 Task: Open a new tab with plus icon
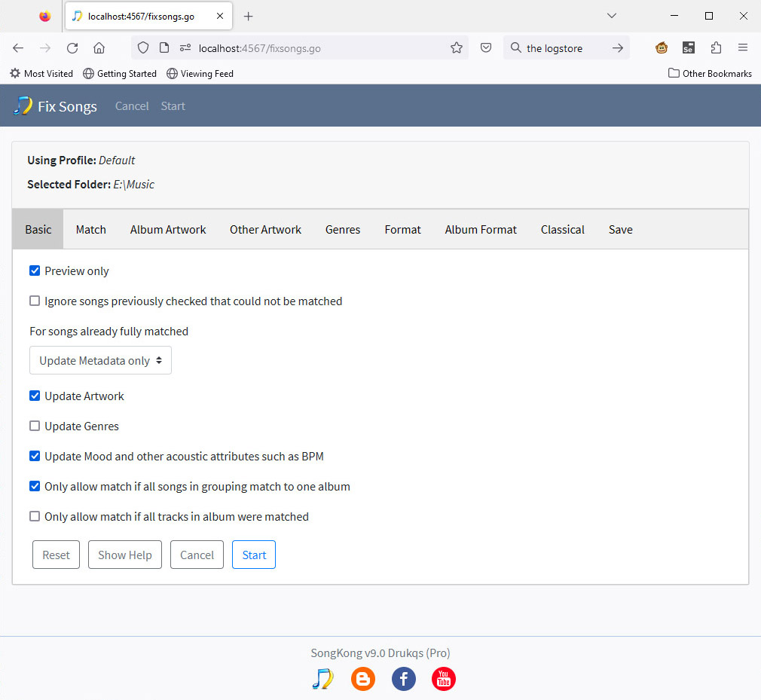(x=249, y=17)
